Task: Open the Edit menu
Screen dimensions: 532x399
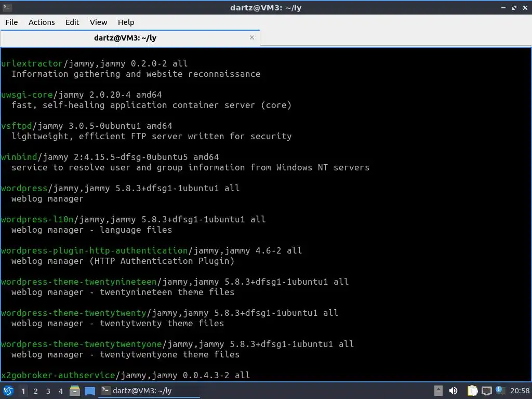Action: (72, 22)
